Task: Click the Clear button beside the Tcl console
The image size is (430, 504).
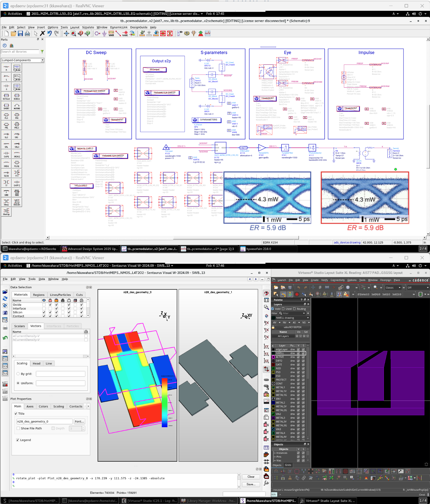Action: (251, 477)
